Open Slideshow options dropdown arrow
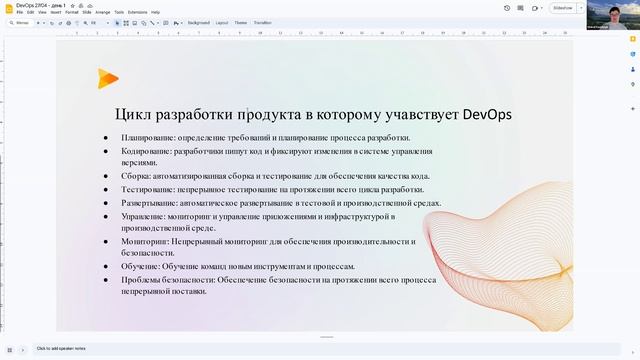This screenshot has height=360, width=640. [x=581, y=8]
